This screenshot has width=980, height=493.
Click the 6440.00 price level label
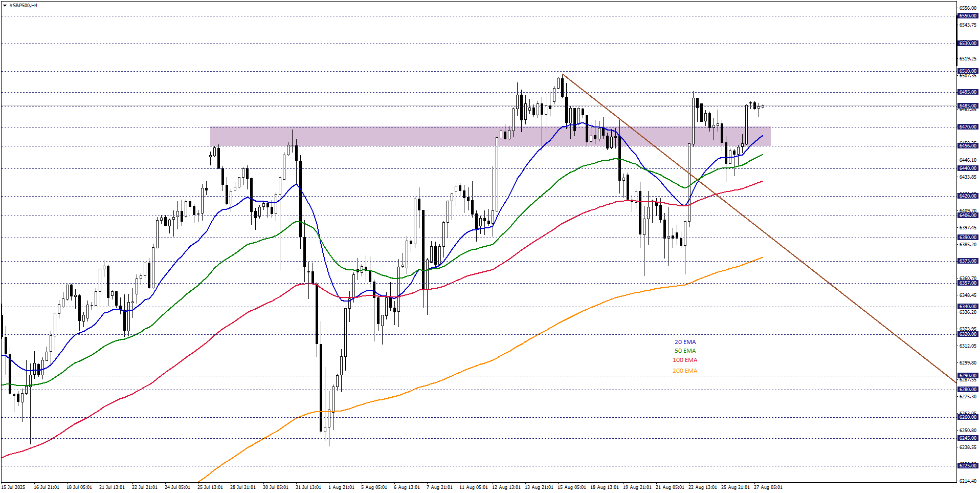point(968,168)
